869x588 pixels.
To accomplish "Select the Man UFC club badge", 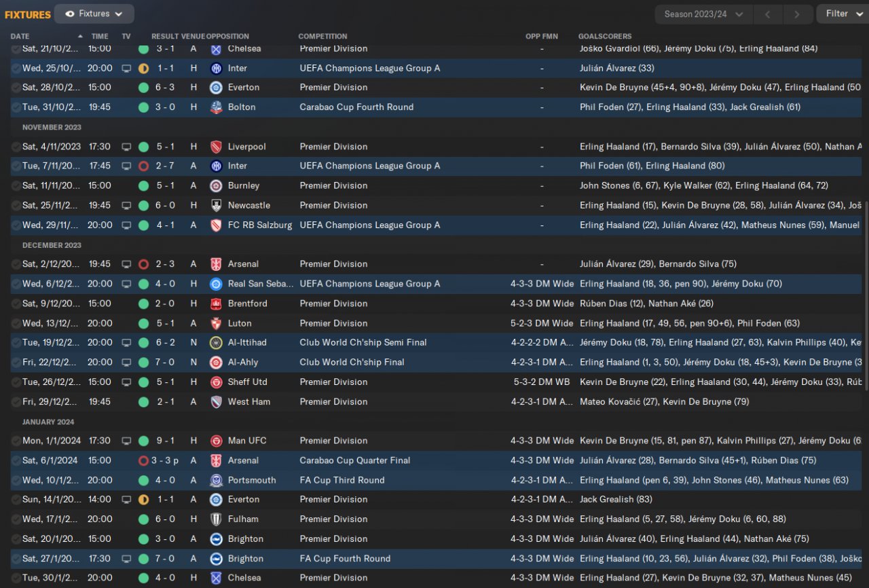I will (216, 441).
